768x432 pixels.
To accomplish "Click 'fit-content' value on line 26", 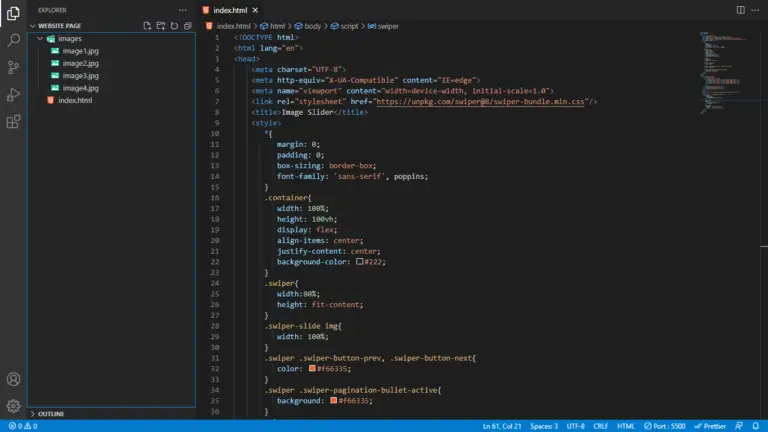I will (337, 305).
